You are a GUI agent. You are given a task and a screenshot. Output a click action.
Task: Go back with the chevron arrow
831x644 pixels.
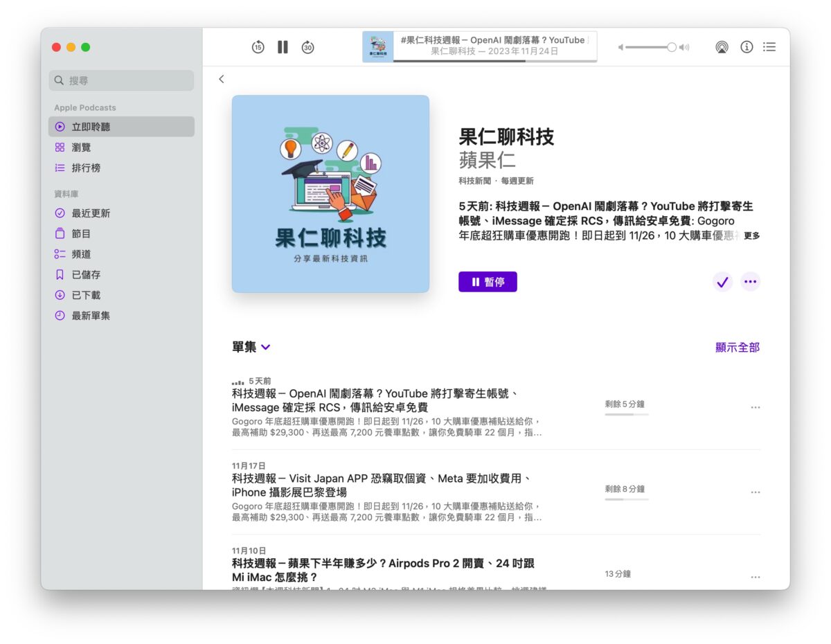(222, 79)
